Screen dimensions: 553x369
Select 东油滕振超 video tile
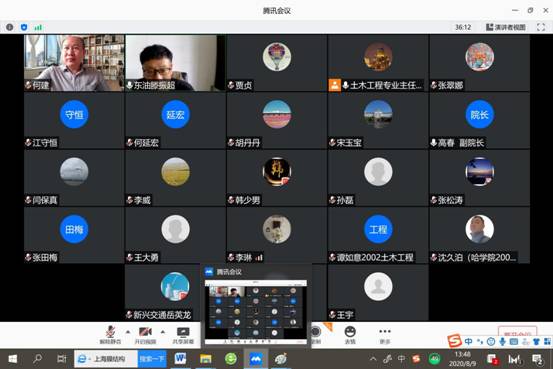pyautogui.click(x=175, y=63)
